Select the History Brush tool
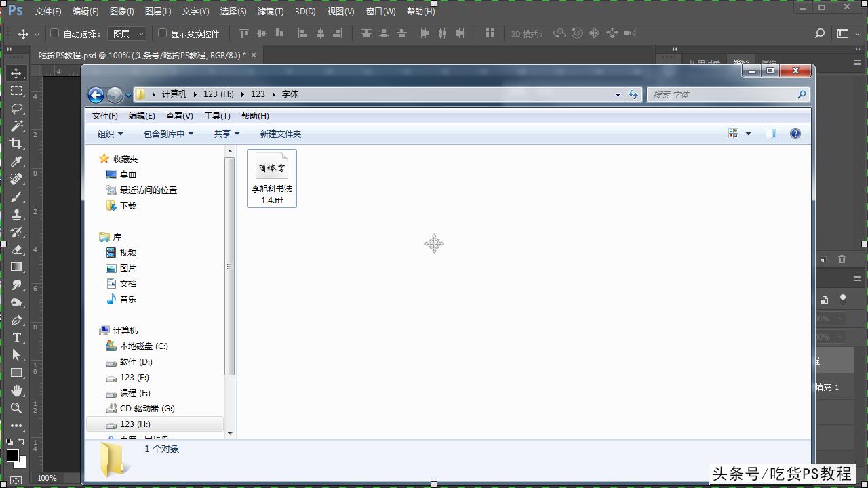 [x=16, y=232]
